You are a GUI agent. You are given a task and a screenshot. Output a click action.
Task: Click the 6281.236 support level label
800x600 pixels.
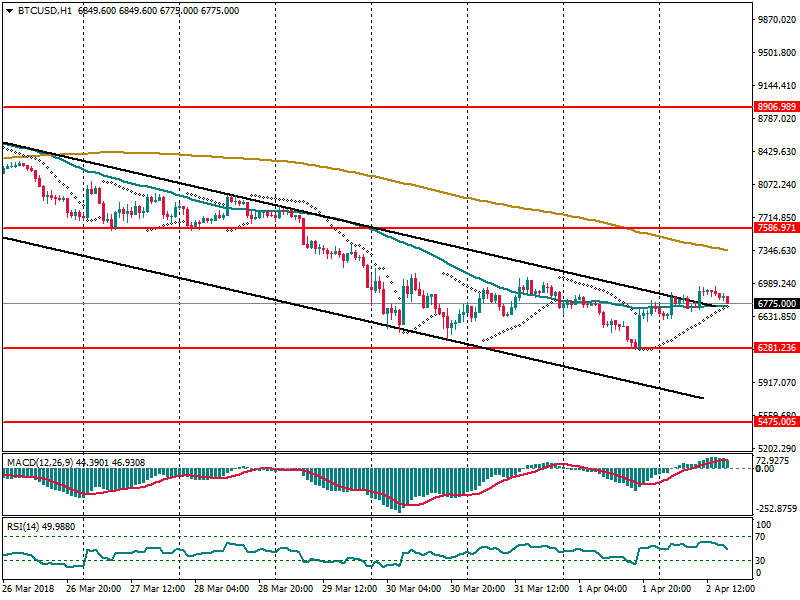776,348
